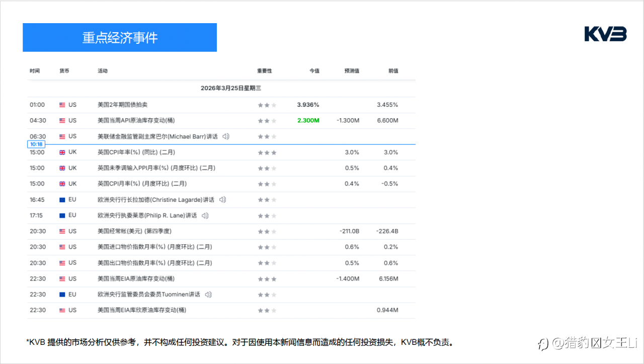Click the 2026年3月25日星期三 date row
The image size is (644, 364).
tap(231, 88)
